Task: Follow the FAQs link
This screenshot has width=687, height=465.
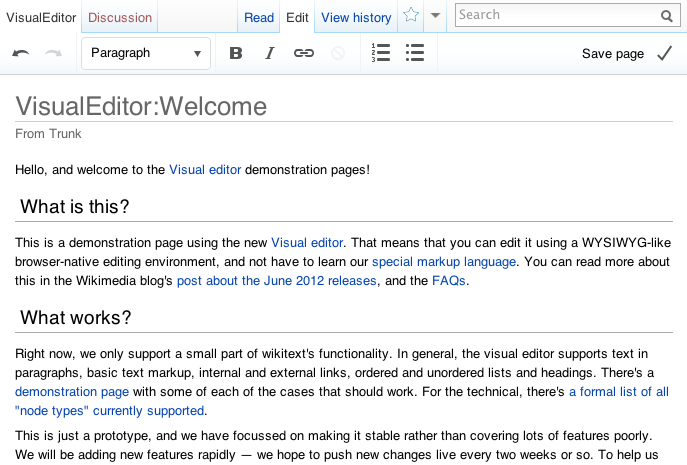Action: tap(449, 281)
